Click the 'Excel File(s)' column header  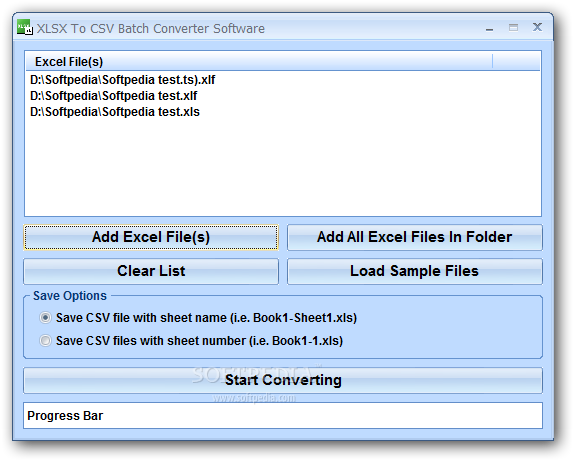point(259,61)
